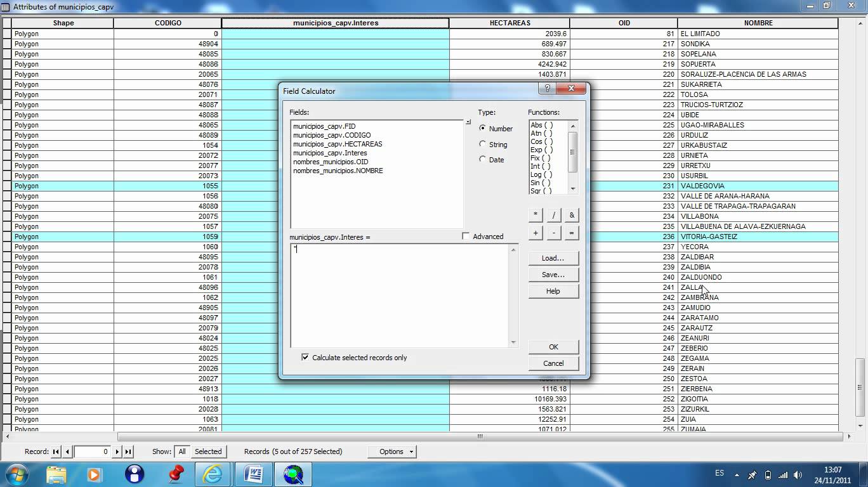Open the Options dropdown menu

tap(392, 451)
